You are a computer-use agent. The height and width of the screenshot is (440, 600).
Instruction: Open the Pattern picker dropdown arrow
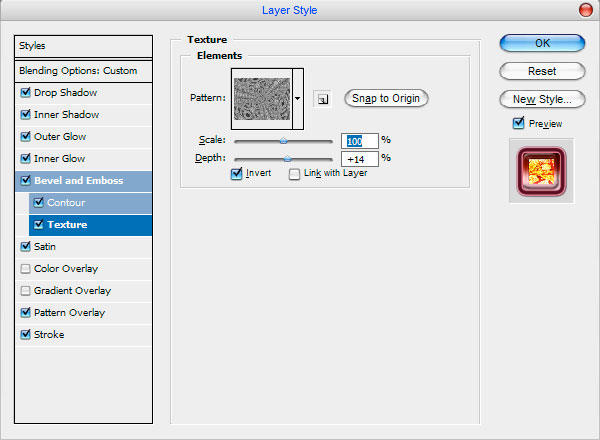tap(298, 99)
